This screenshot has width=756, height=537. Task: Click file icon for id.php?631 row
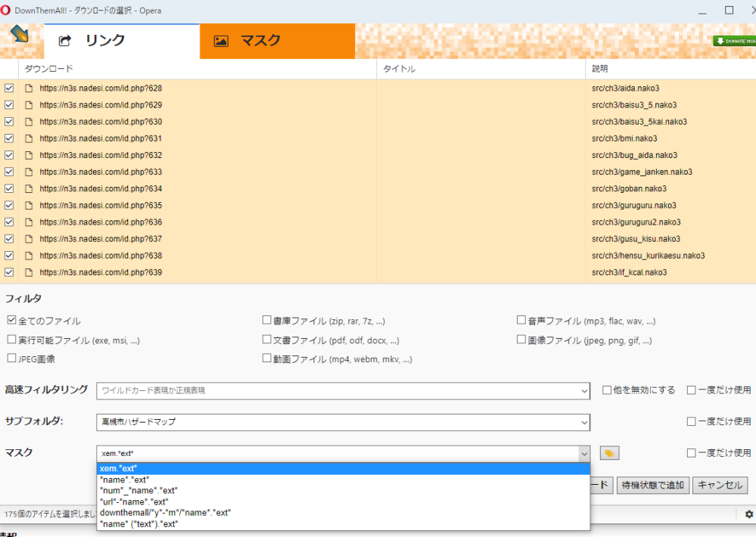pos(29,138)
